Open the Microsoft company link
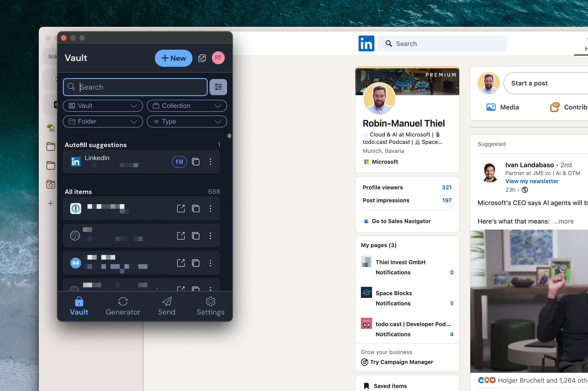 (381, 162)
